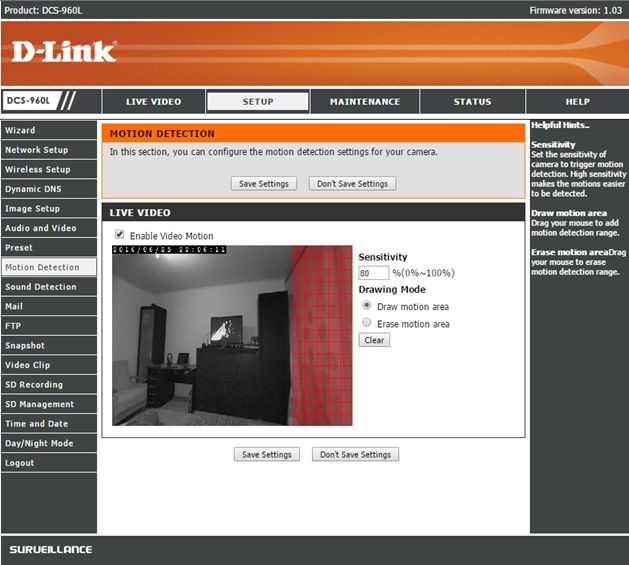This screenshot has height=565, width=629.
Task: Click the camera live video preview
Action: 232,335
